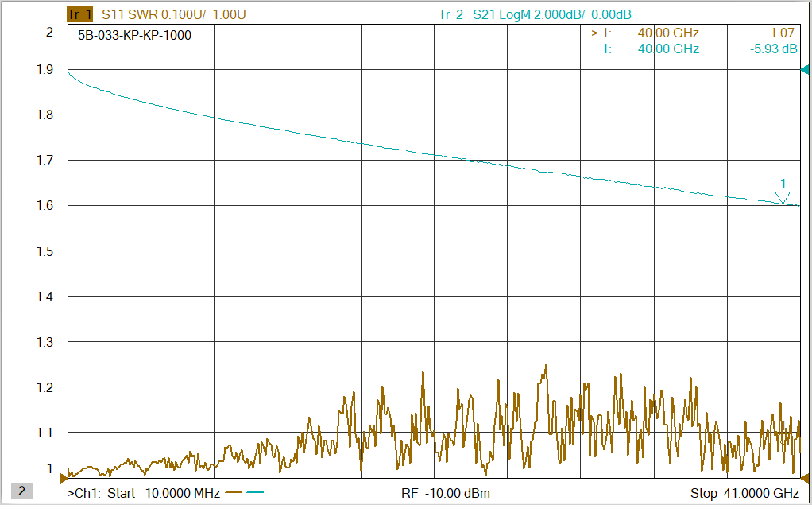The height and width of the screenshot is (505, 812).
Task: Click marker 1 triangle on the teal trace
Action: point(783,197)
